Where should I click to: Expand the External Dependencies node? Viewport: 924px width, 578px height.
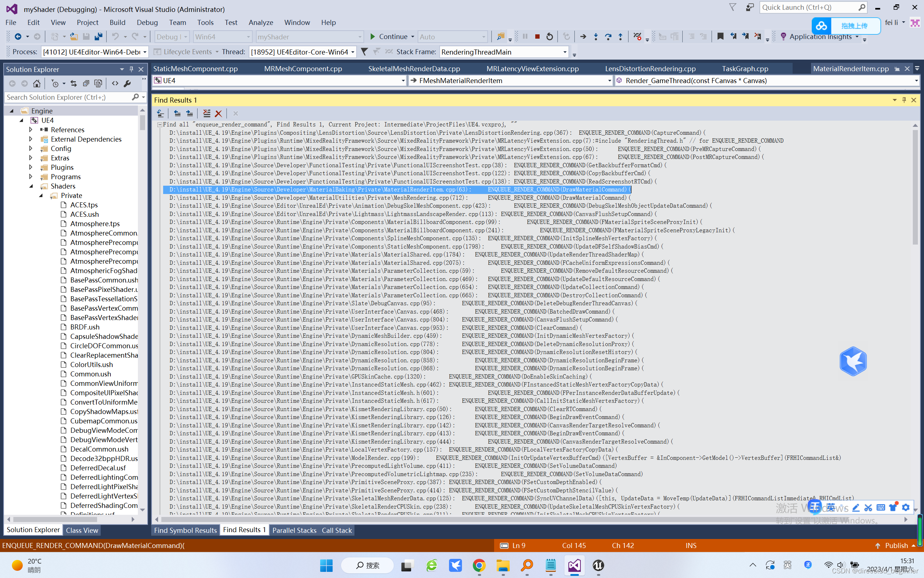tap(31, 139)
